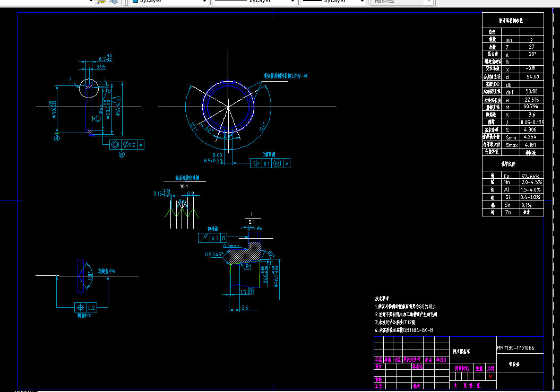Click the pressure angle value 20°
This screenshot has height=392, width=560.
(532, 54)
